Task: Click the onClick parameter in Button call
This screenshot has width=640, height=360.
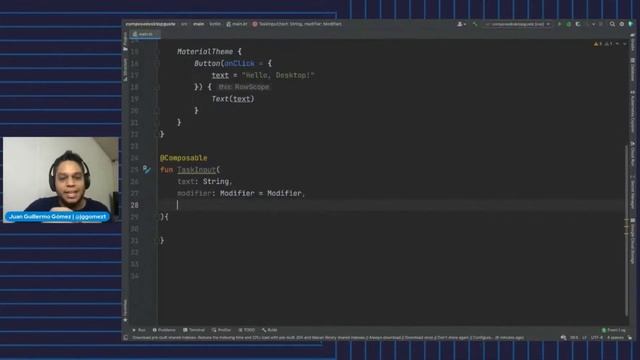Action: click(x=239, y=63)
